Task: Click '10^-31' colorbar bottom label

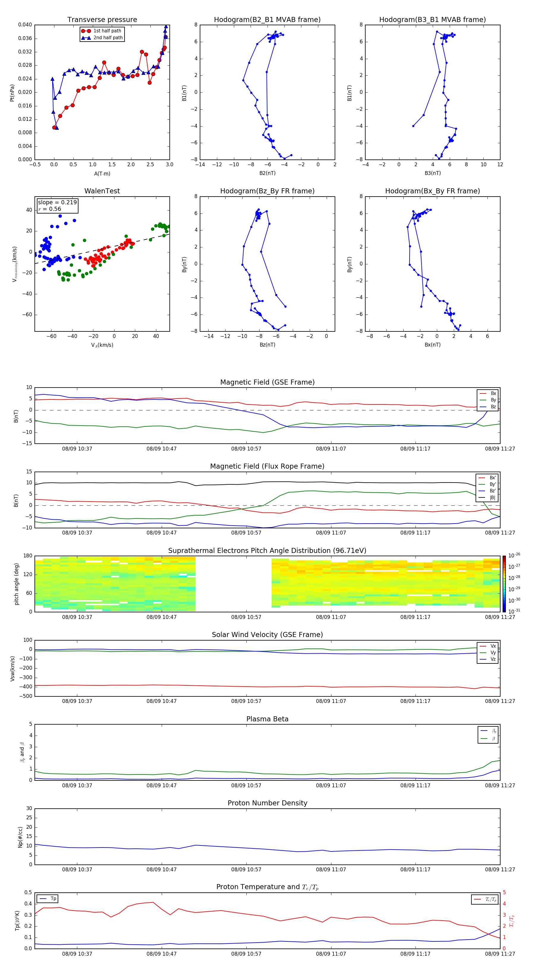Action: [x=514, y=611]
